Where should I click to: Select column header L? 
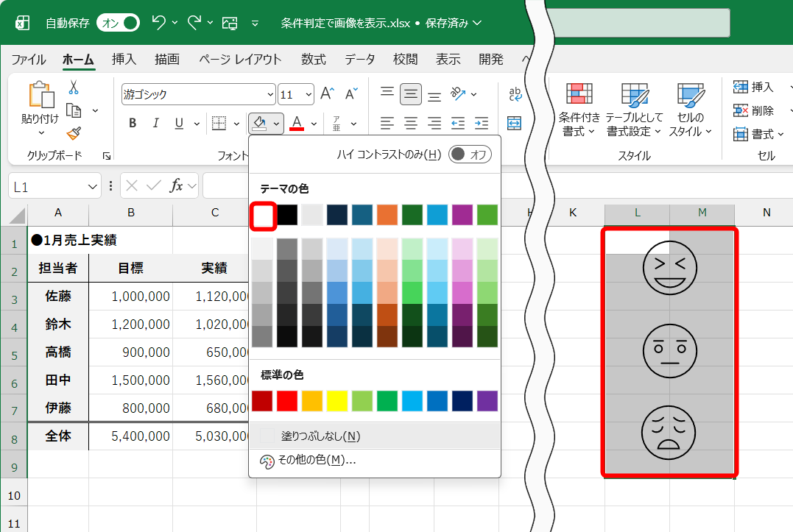[x=637, y=213]
